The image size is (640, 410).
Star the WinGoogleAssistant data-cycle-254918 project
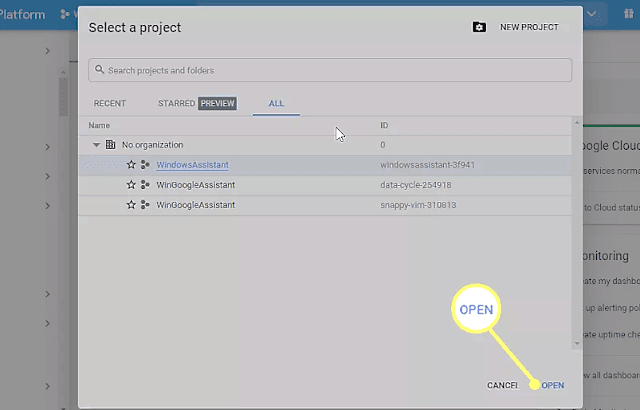(x=131, y=184)
